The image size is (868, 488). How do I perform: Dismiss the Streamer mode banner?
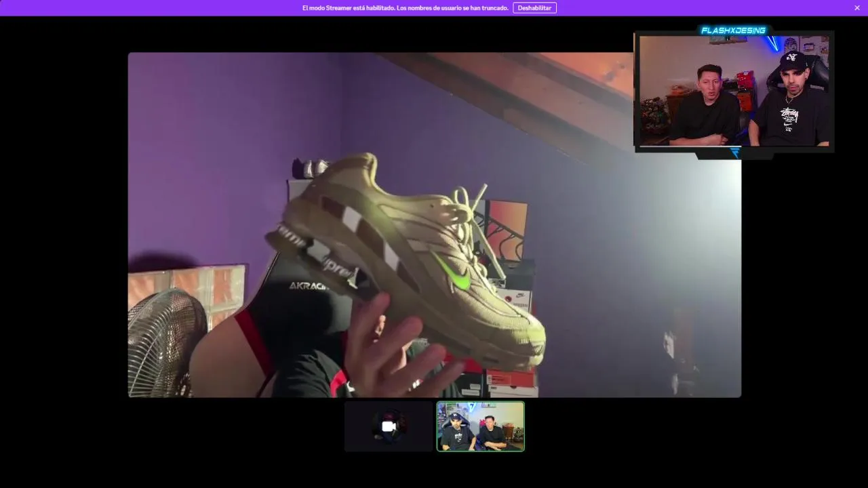click(857, 8)
